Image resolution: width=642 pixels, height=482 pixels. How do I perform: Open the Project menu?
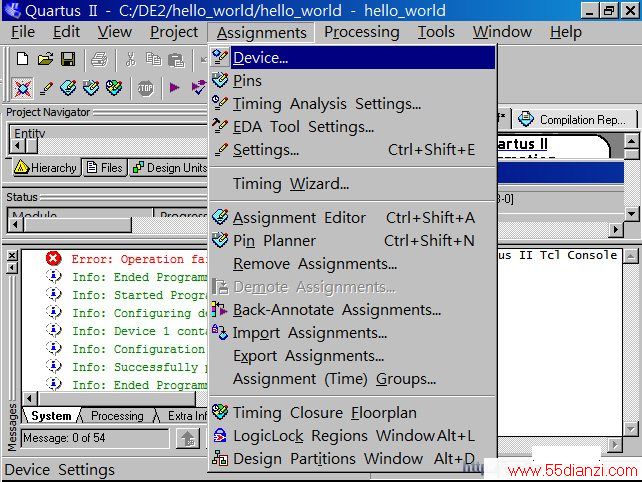174,32
